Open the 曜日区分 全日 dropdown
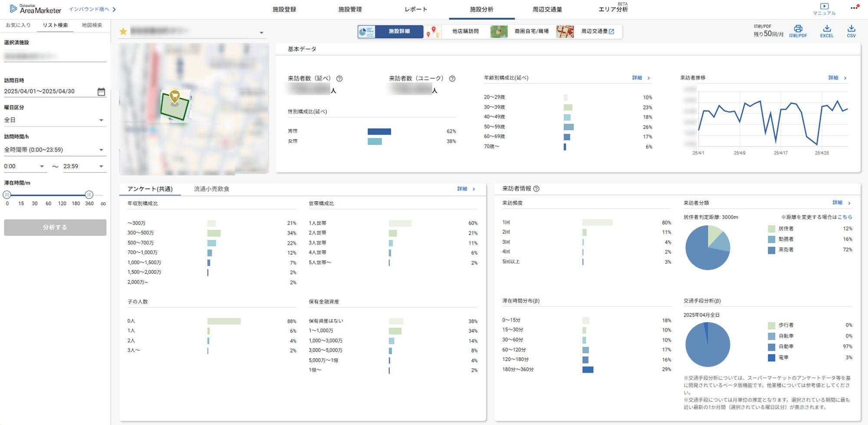This screenshot has height=425, width=868. click(x=55, y=120)
